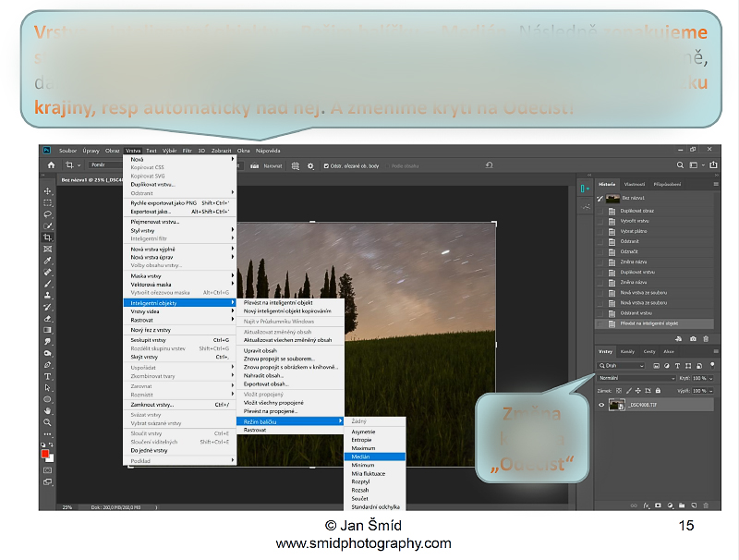Select the History Brush tool
Image resolution: width=739 pixels, height=560 pixels.
pos(48,307)
